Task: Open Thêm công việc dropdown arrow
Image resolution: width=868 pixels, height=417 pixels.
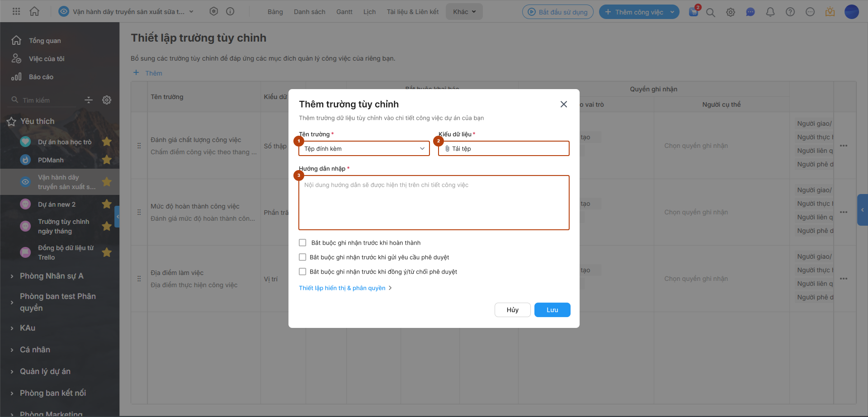Action: click(x=672, y=12)
